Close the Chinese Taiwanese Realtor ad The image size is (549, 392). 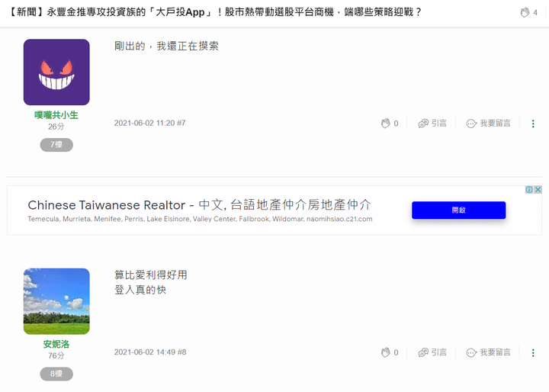point(538,190)
